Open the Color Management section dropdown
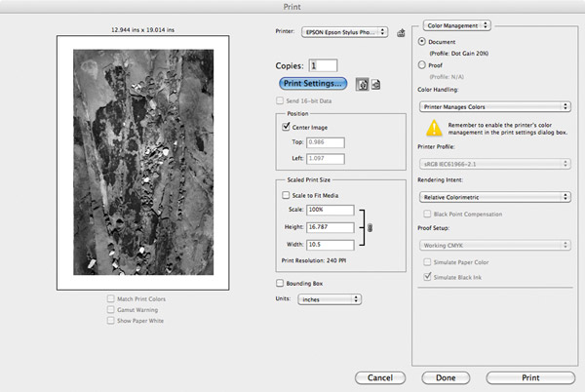 (x=457, y=25)
